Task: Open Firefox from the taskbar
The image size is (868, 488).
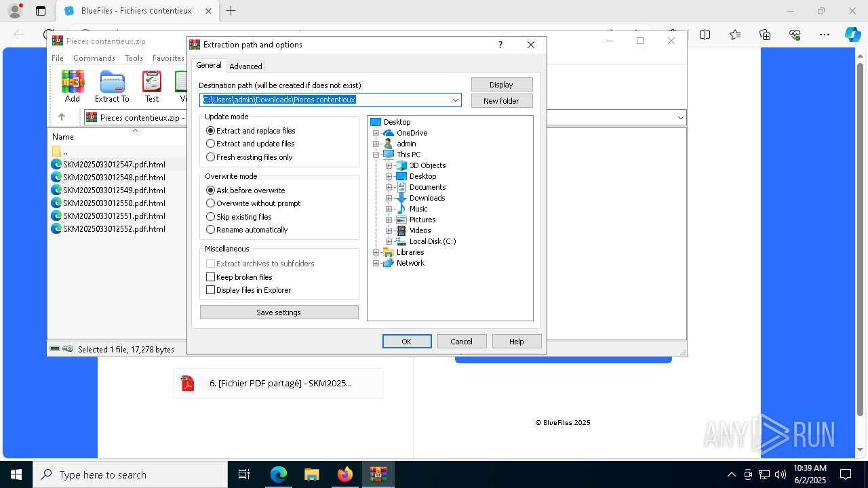Action: tap(344, 474)
